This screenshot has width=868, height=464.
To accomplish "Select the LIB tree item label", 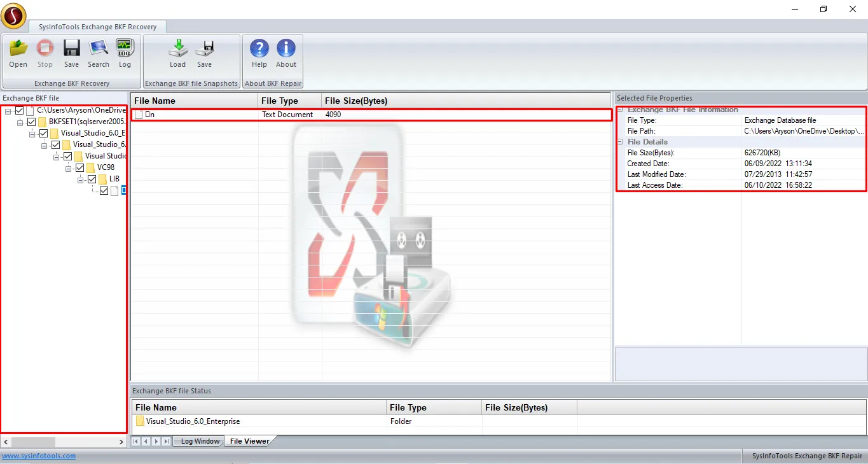I will [x=114, y=179].
